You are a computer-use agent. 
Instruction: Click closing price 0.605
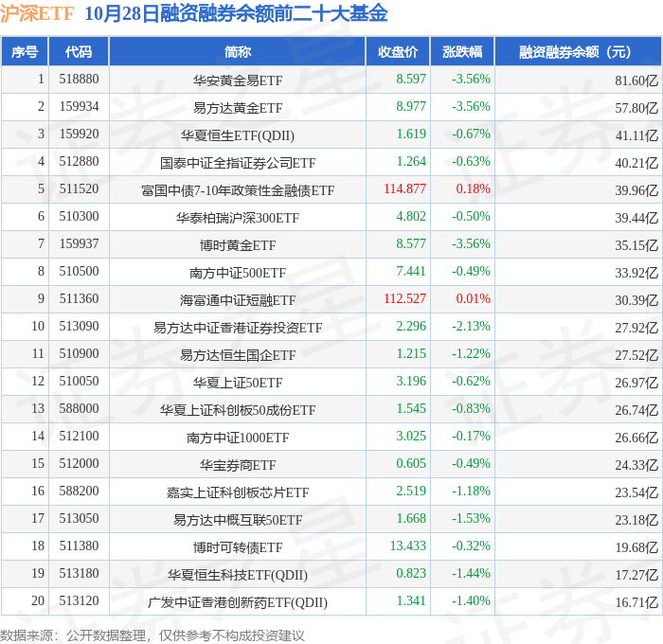coord(411,464)
